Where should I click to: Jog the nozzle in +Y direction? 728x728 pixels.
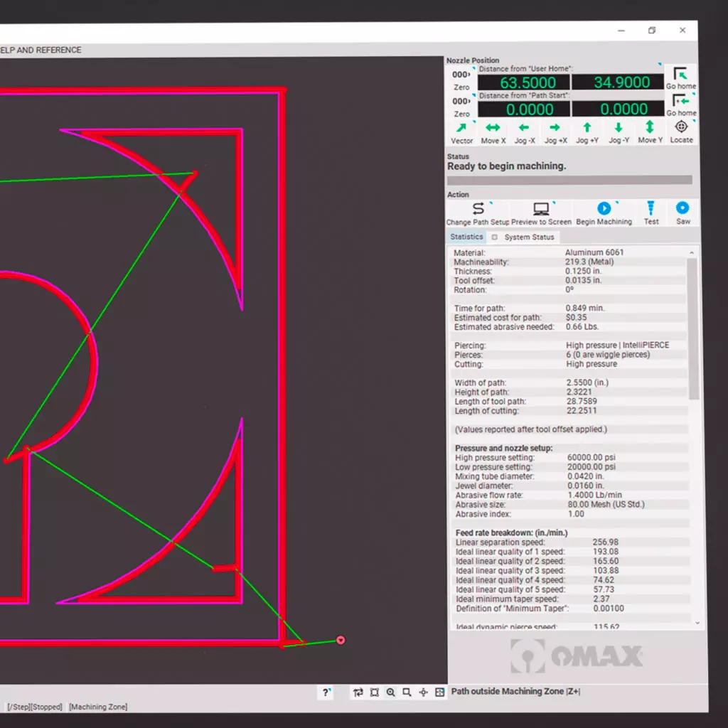[587, 128]
